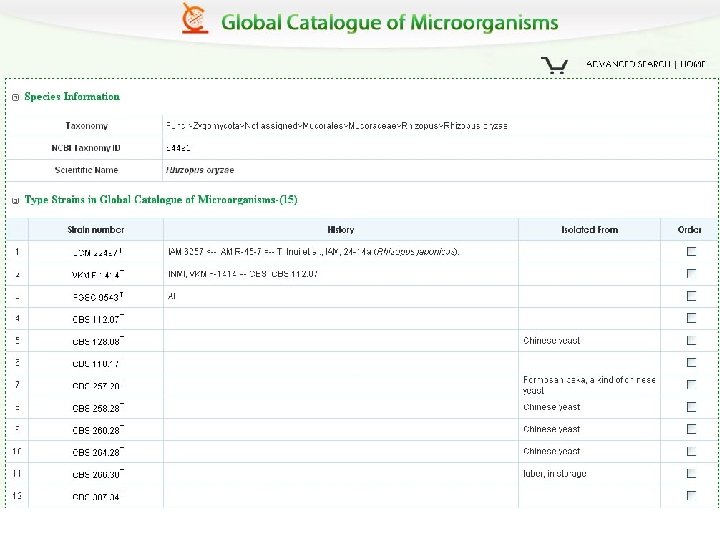Viewport: 720px width, 540px height.
Task: Tick Order checkbox for the tuber in storage row
Action: pos(691,473)
